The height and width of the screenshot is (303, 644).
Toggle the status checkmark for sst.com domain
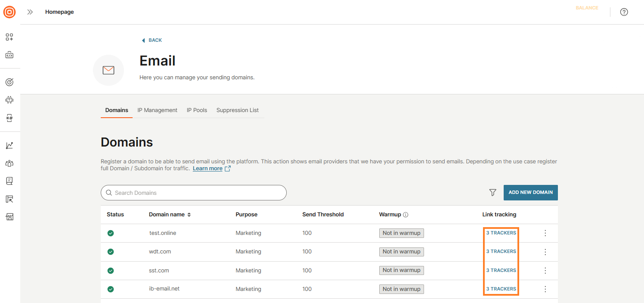[x=111, y=270]
